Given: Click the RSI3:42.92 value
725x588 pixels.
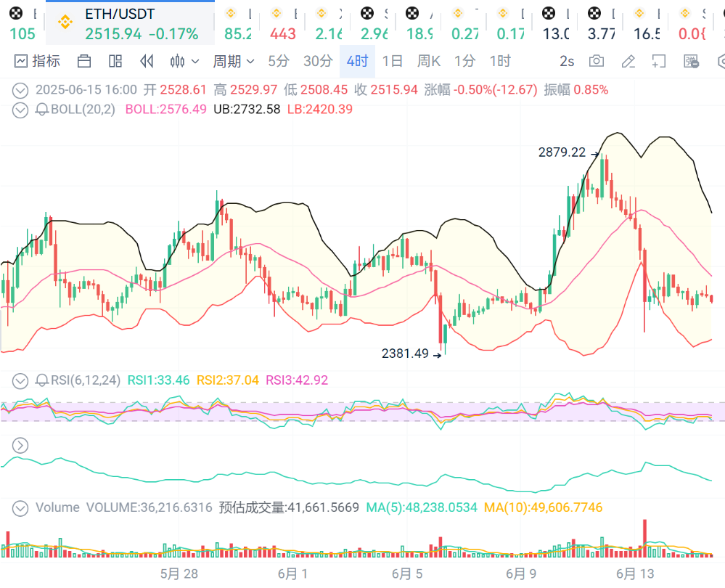Looking at the screenshot, I should [x=297, y=380].
